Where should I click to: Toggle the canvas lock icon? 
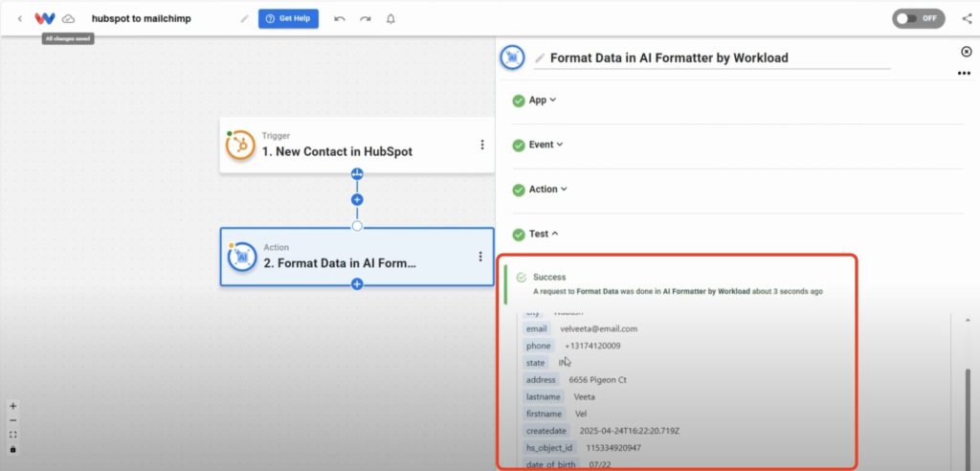point(13,449)
